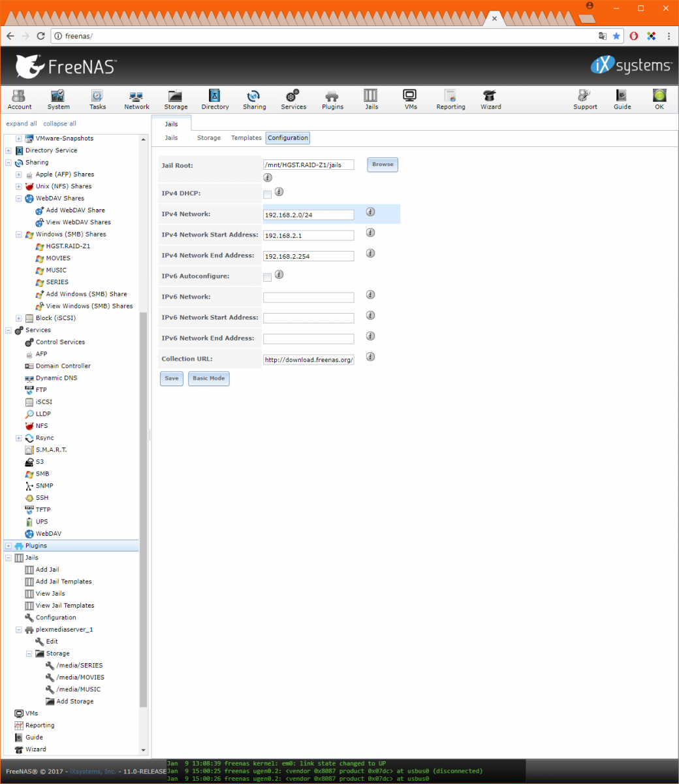Select the top Jails panel tab
Viewport: 679px width, 784px height.
pyautogui.click(x=171, y=123)
